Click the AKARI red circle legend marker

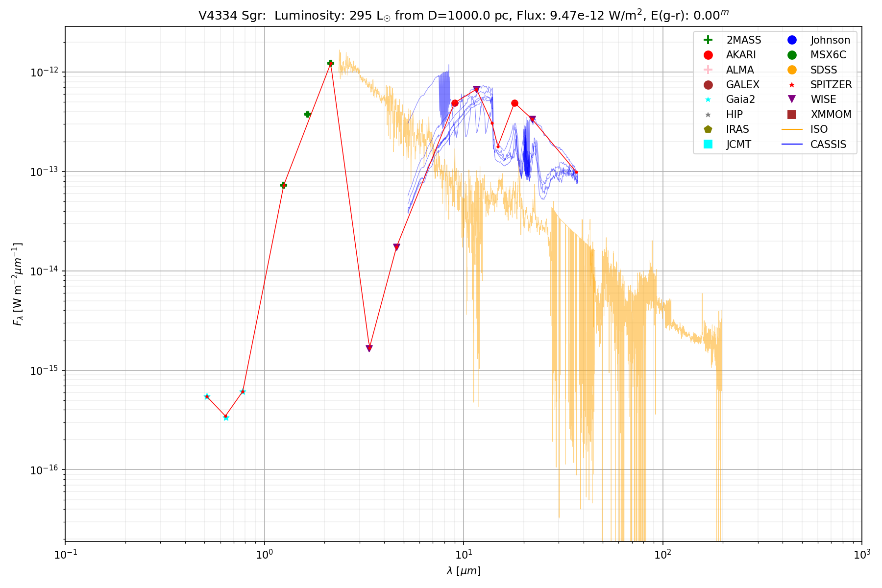coord(708,55)
